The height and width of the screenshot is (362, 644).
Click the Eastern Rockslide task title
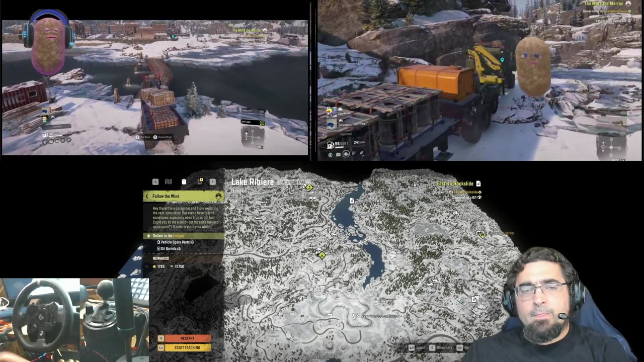[x=455, y=184]
